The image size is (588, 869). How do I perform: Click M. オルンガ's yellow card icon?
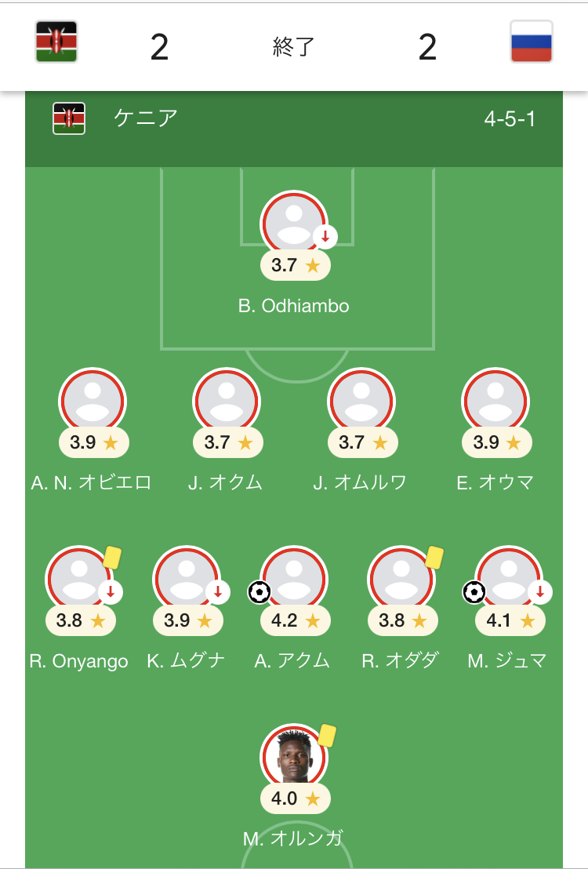[x=328, y=736]
